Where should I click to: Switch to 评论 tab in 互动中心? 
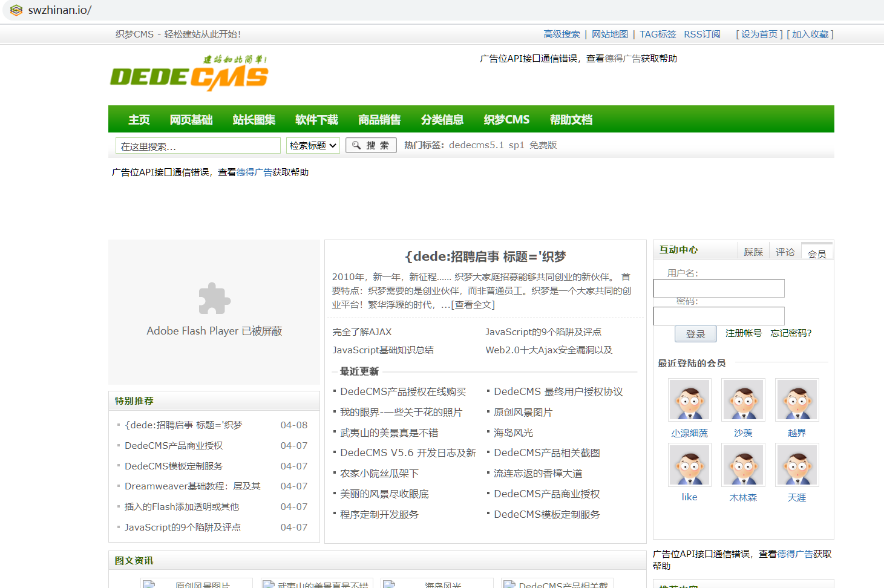[x=785, y=252]
